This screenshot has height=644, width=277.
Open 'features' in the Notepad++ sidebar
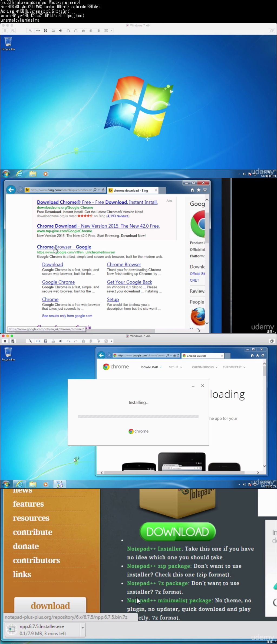(28, 504)
